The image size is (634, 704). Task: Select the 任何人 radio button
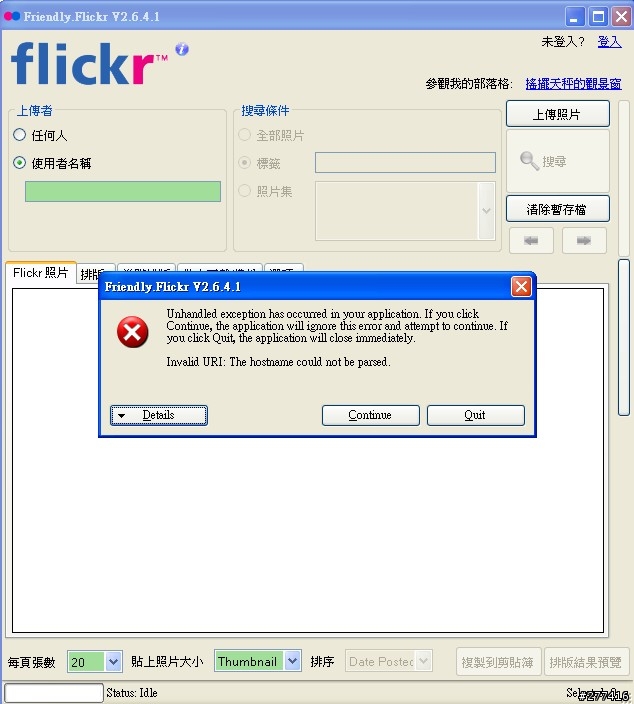(19, 135)
